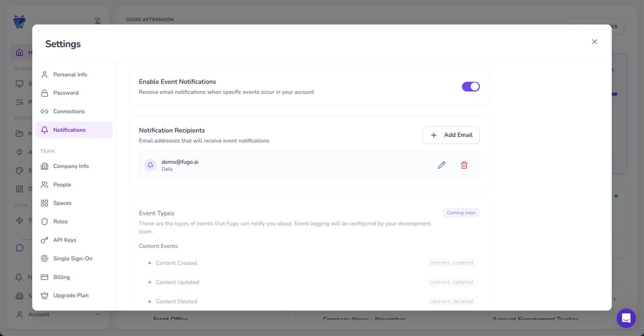Click the fingerprint icon next to Single Sign-On
Image resolution: width=644 pixels, height=336 pixels.
[45, 258]
